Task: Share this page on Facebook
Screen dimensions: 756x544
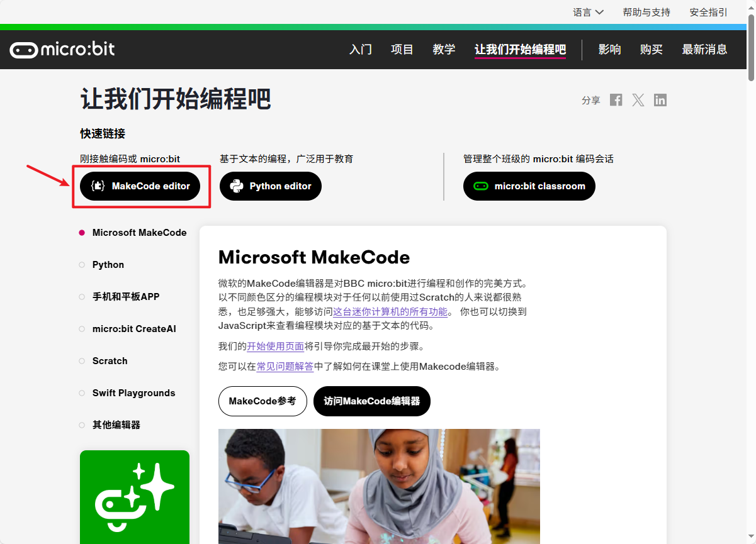Action: coord(616,100)
